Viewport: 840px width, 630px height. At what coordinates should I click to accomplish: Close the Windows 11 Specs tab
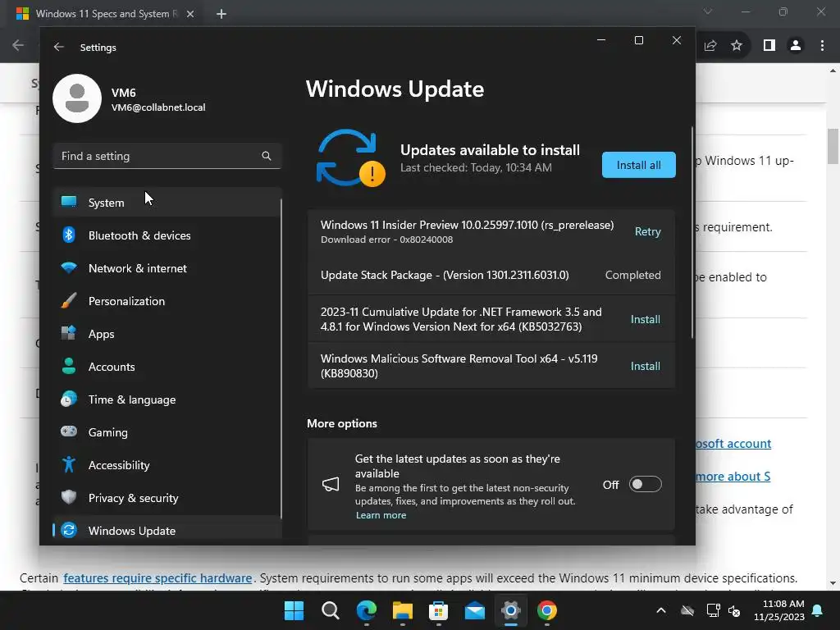pos(190,14)
